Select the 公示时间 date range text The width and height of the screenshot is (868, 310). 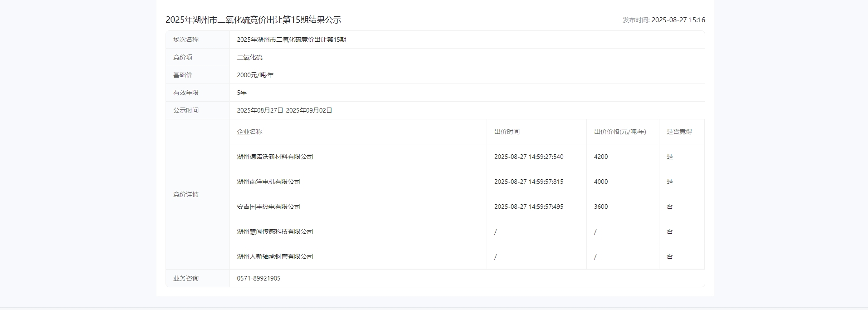284,110
